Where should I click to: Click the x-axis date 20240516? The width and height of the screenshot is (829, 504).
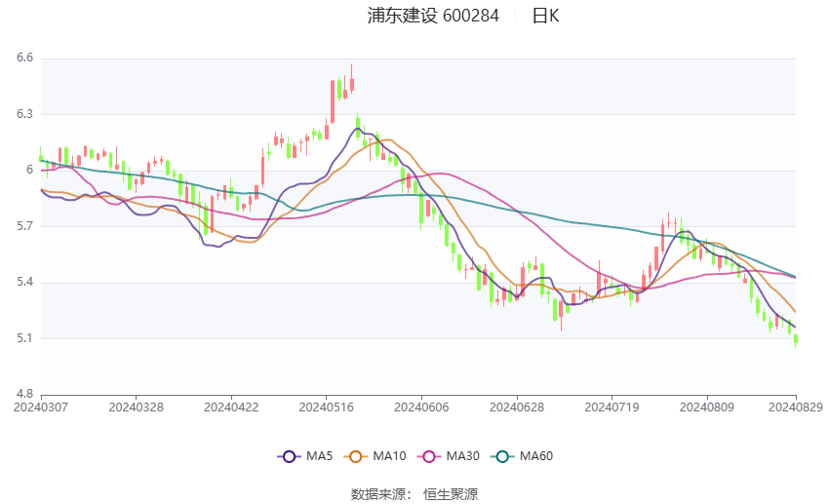[x=326, y=407]
